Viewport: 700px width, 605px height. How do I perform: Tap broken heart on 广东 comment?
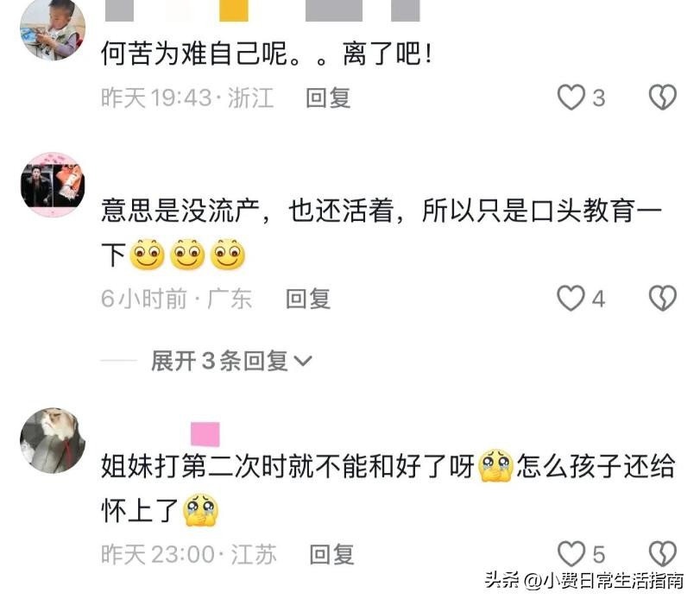pyautogui.click(x=663, y=298)
